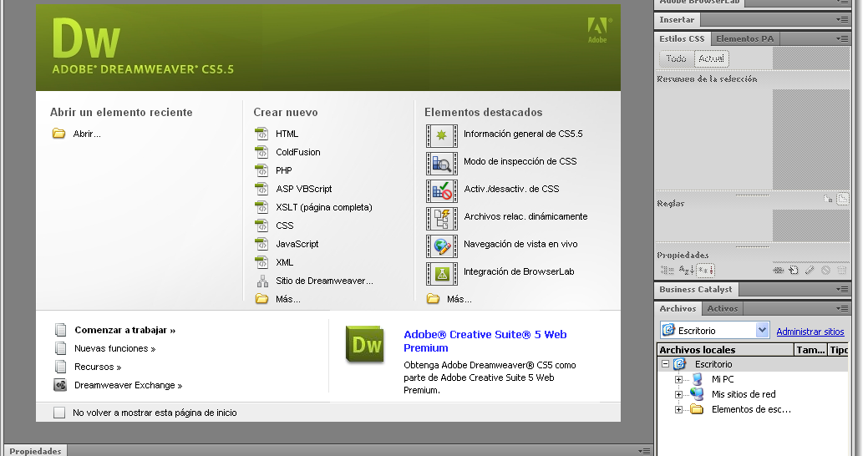868x456 pixels.
Task: Open the Comenzar a trabajar link
Action: 125,330
